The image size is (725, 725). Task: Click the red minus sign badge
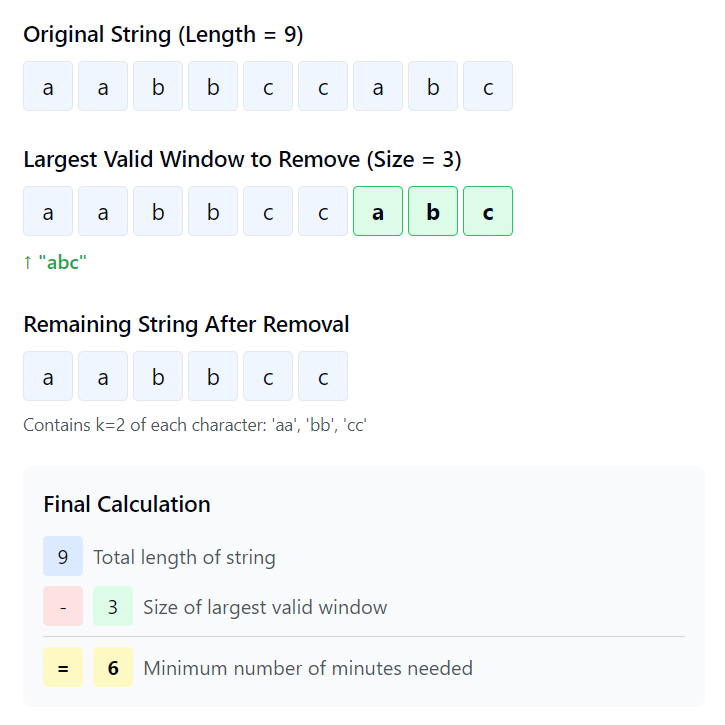(63, 607)
